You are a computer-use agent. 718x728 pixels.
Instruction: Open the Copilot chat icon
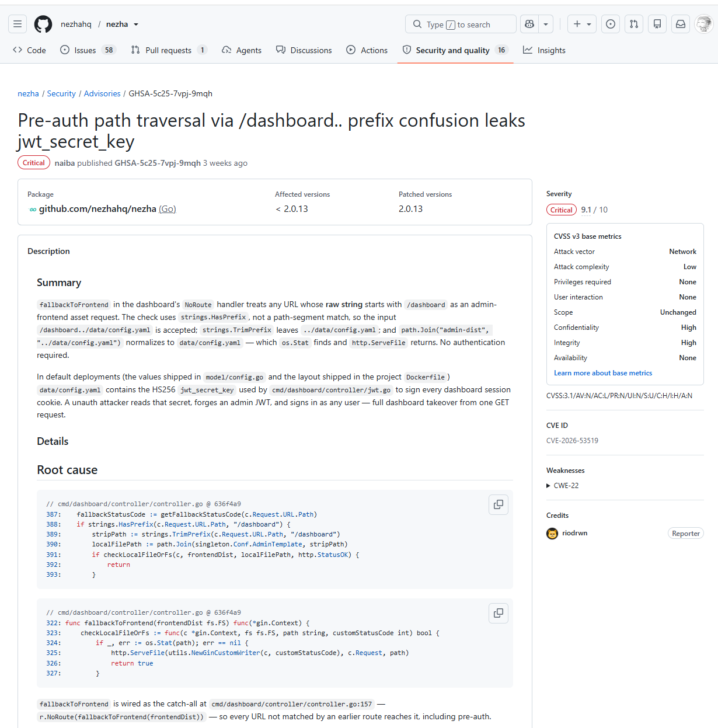click(529, 24)
